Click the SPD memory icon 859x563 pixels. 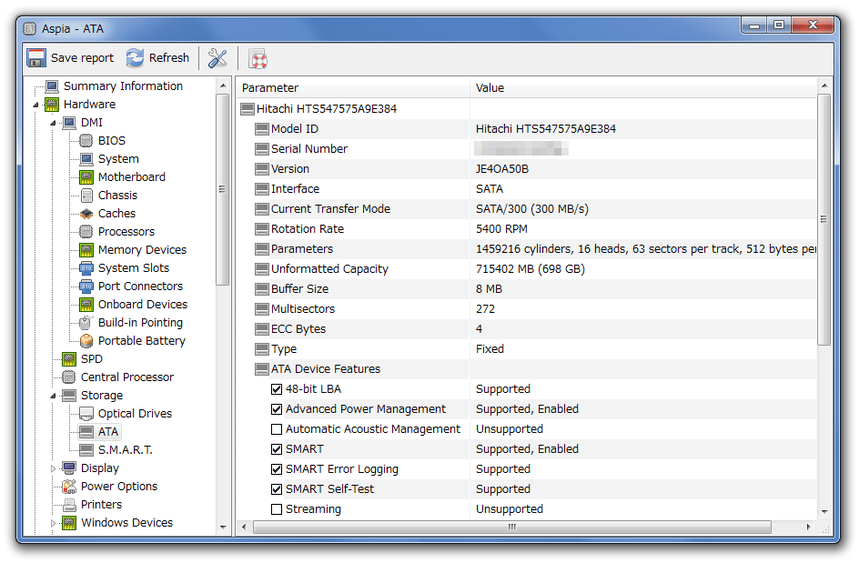coord(69,359)
